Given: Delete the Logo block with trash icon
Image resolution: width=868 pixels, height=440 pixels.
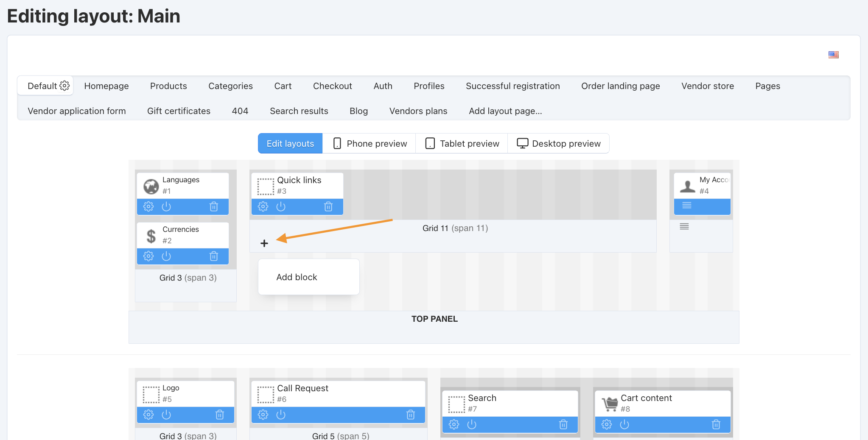Looking at the screenshot, I should 220,415.
